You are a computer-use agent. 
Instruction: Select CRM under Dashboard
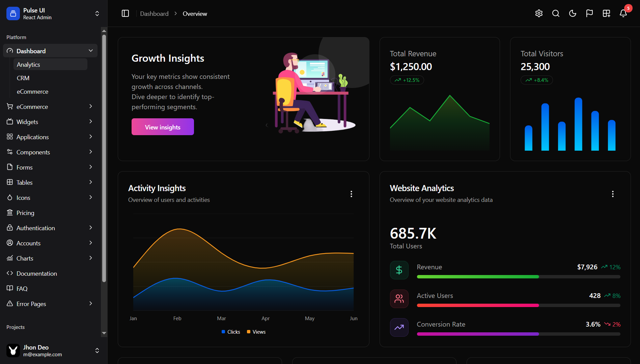click(50, 78)
